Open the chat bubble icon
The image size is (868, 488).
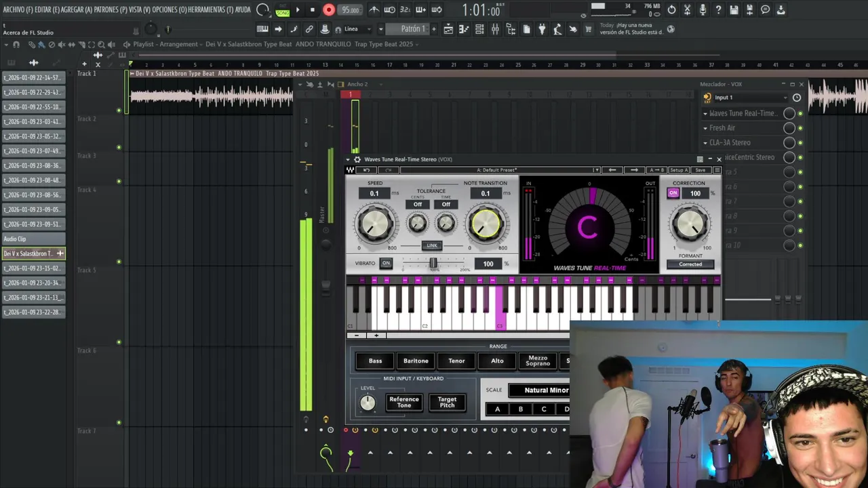pyautogui.click(x=766, y=9)
